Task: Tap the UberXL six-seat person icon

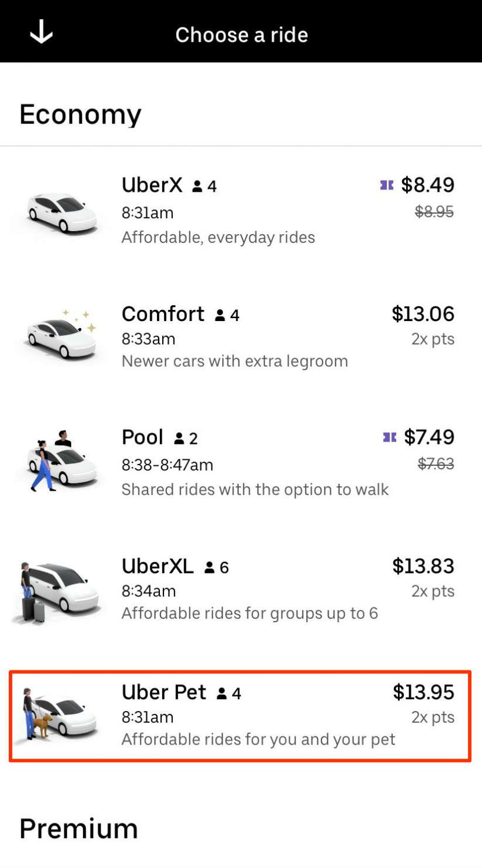Action: pyautogui.click(x=209, y=567)
